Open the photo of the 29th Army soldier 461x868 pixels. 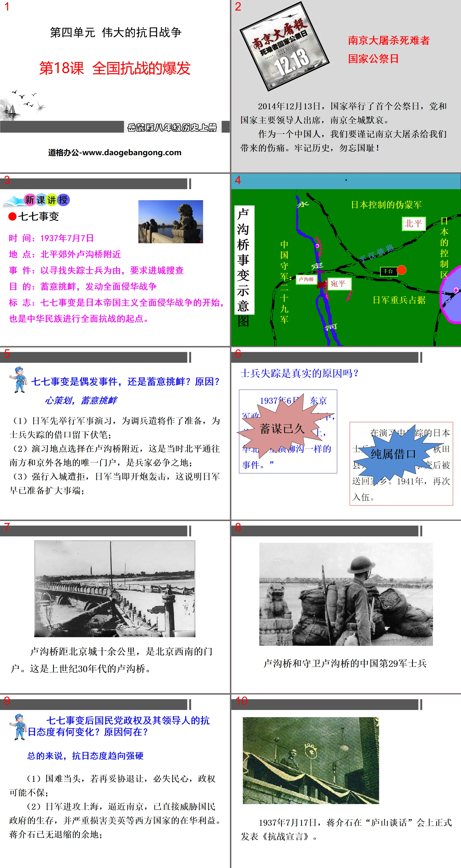coord(346,594)
